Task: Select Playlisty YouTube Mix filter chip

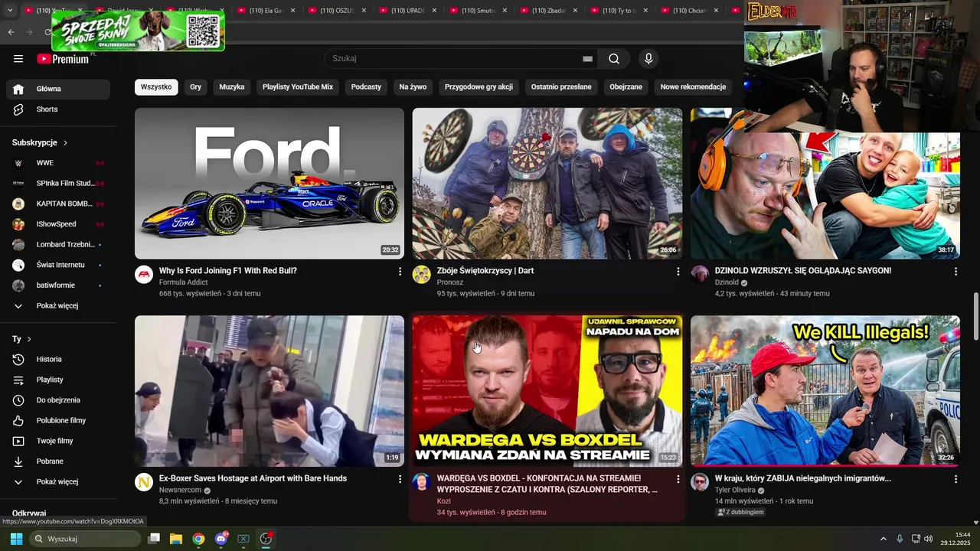Action: 298,87
